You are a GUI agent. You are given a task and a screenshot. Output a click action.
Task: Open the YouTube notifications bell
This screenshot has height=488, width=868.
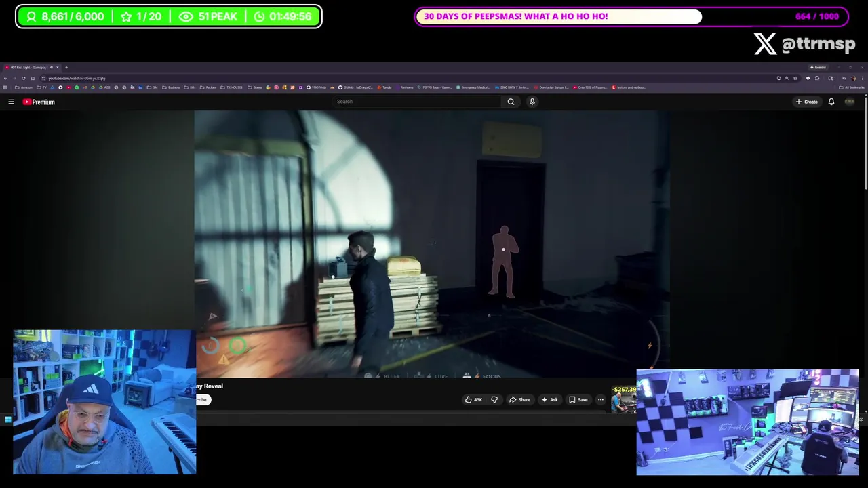[831, 102]
